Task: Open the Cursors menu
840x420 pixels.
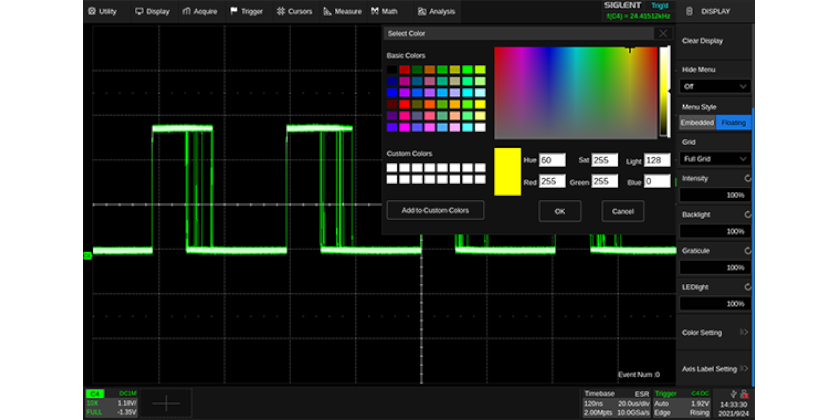Action: [300, 12]
